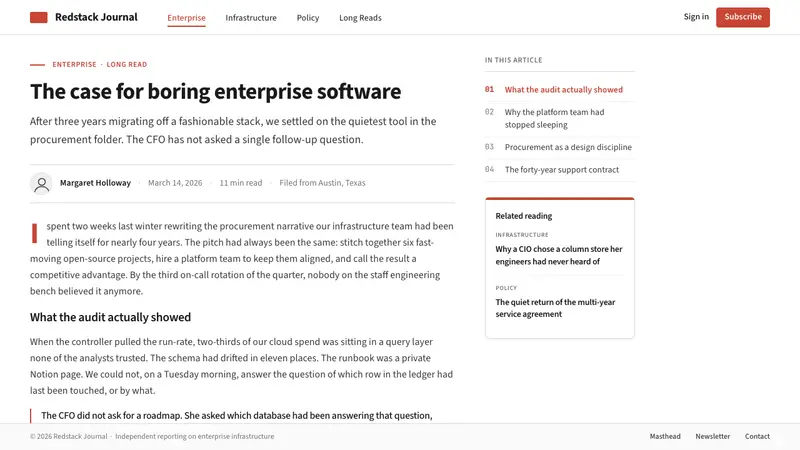Open the Masthead footer link

tap(665, 437)
